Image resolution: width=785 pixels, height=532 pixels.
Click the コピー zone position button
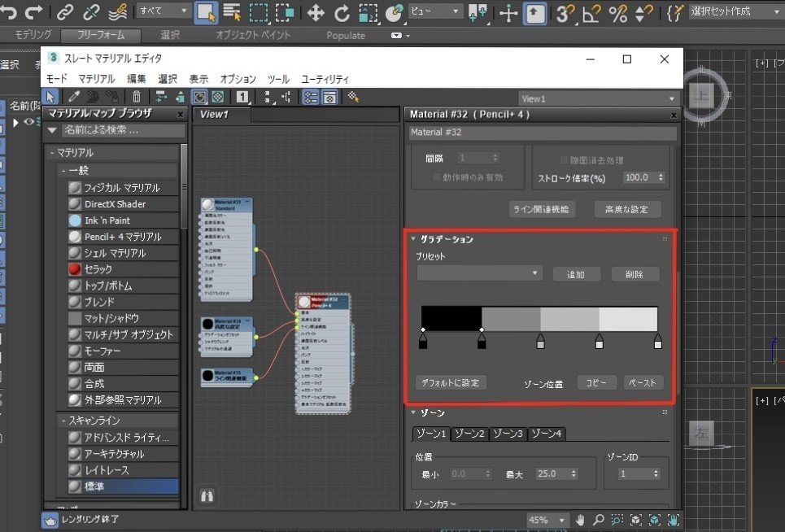pos(596,383)
